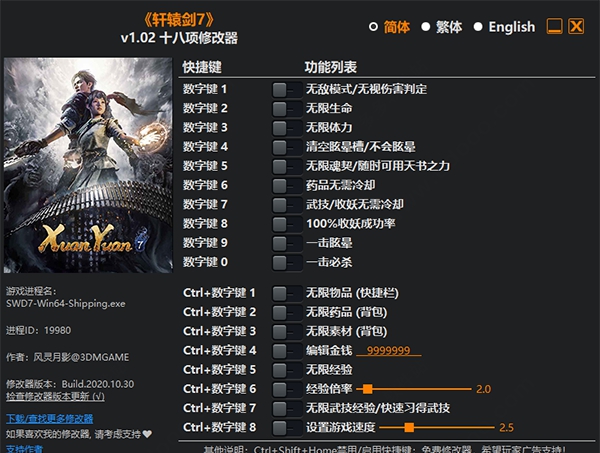The image size is (600, 453).
Task: Enable 武技/收妖无需冷却 toggle
Action: (x=287, y=205)
